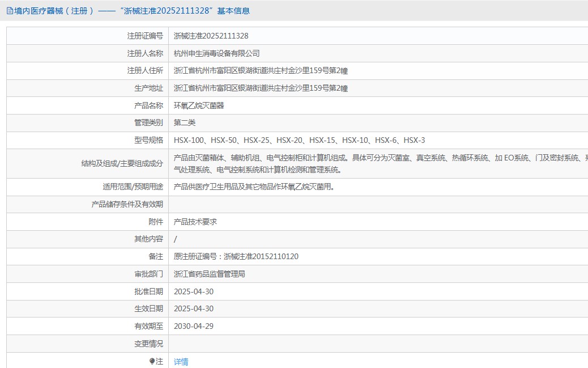Select the 批准日期 date value
The width and height of the screenshot is (588, 368).
tap(193, 291)
